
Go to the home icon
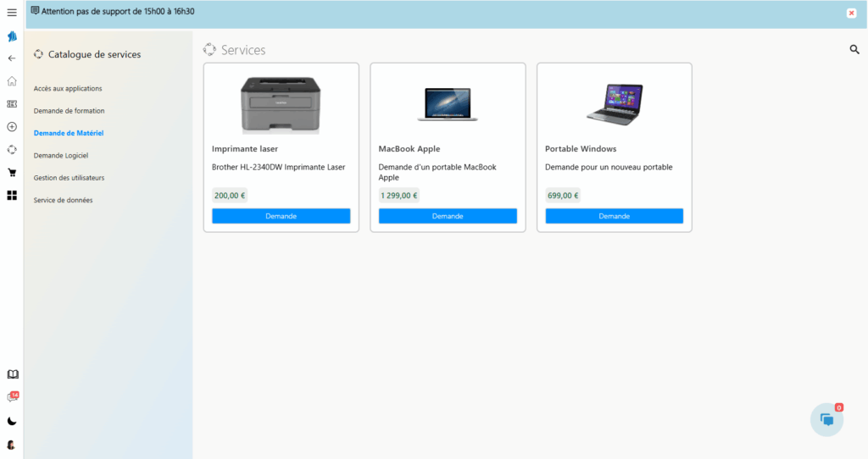(12, 81)
